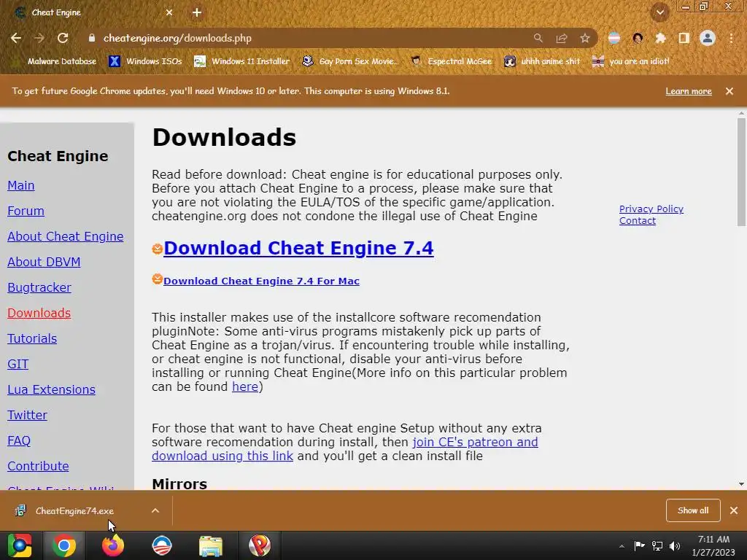Open the Chrome profile avatar menu

click(x=708, y=38)
